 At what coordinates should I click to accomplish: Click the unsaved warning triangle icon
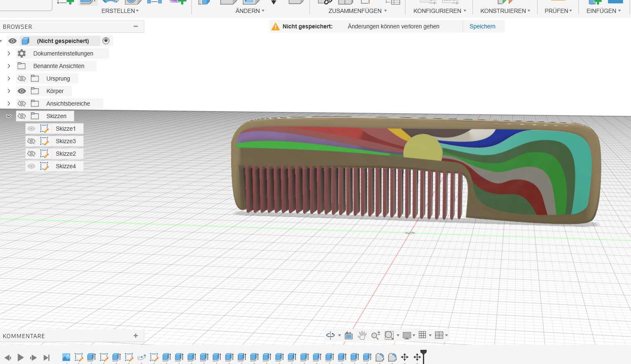coord(275,27)
